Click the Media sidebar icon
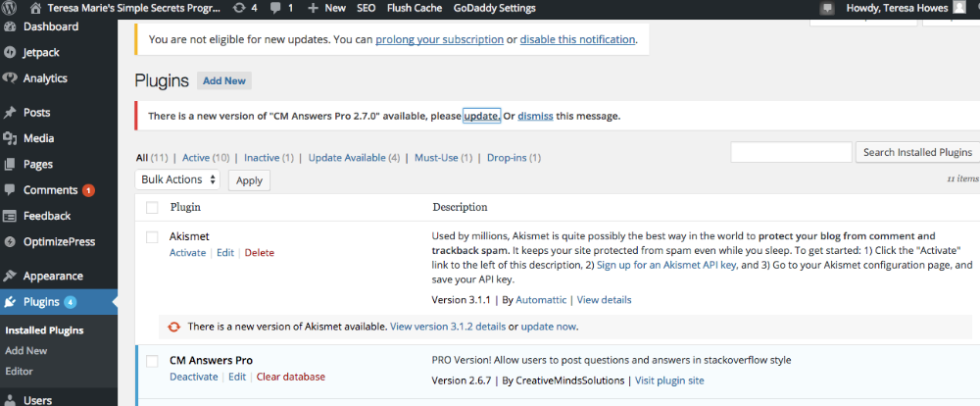The image size is (980, 406). [x=10, y=138]
